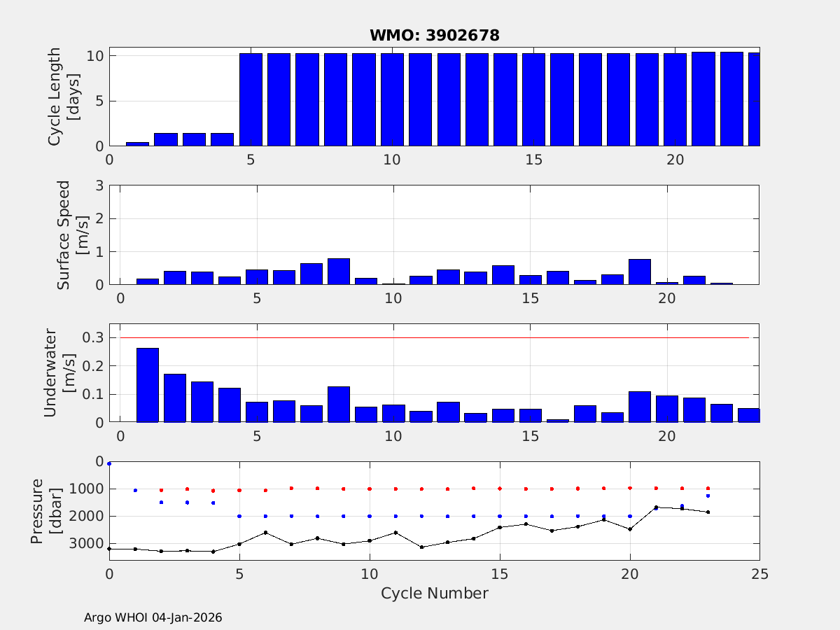The height and width of the screenshot is (630, 840).
Task: Select the Argo WHOI 04-Jan-2026 footer text
Action: (x=153, y=617)
